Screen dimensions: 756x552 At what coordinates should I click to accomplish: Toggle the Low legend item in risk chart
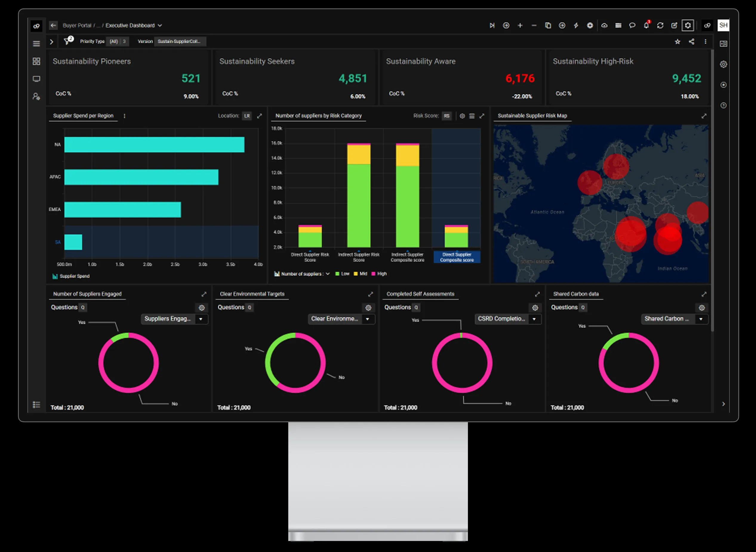[x=342, y=274]
